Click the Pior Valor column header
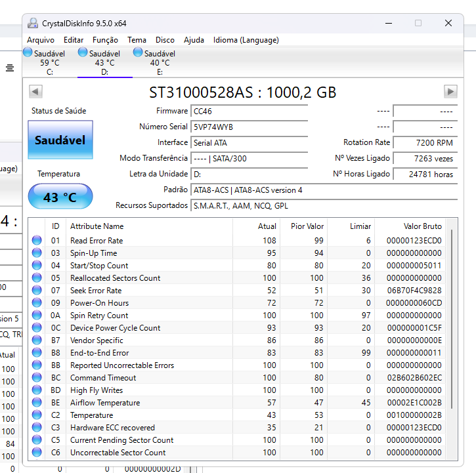 pos(304,226)
